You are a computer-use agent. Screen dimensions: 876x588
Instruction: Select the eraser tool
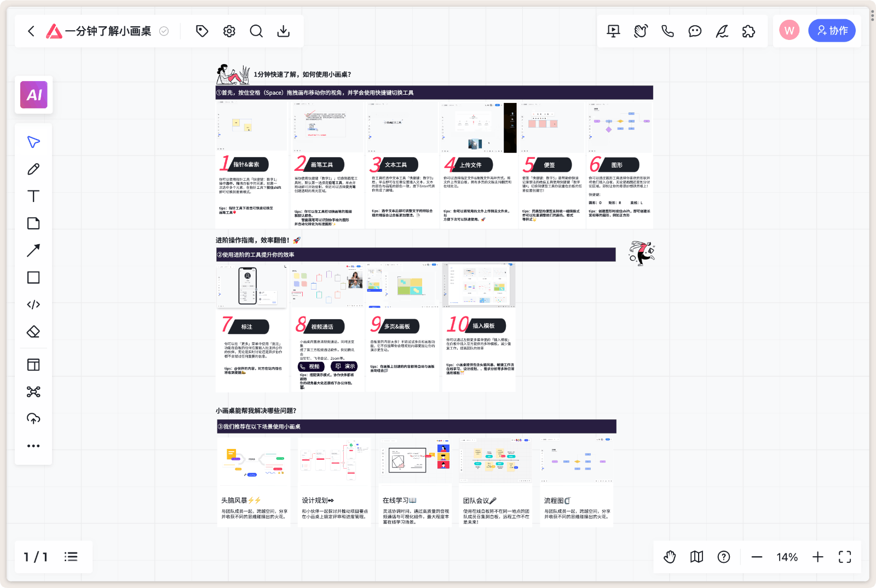(33, 332)
